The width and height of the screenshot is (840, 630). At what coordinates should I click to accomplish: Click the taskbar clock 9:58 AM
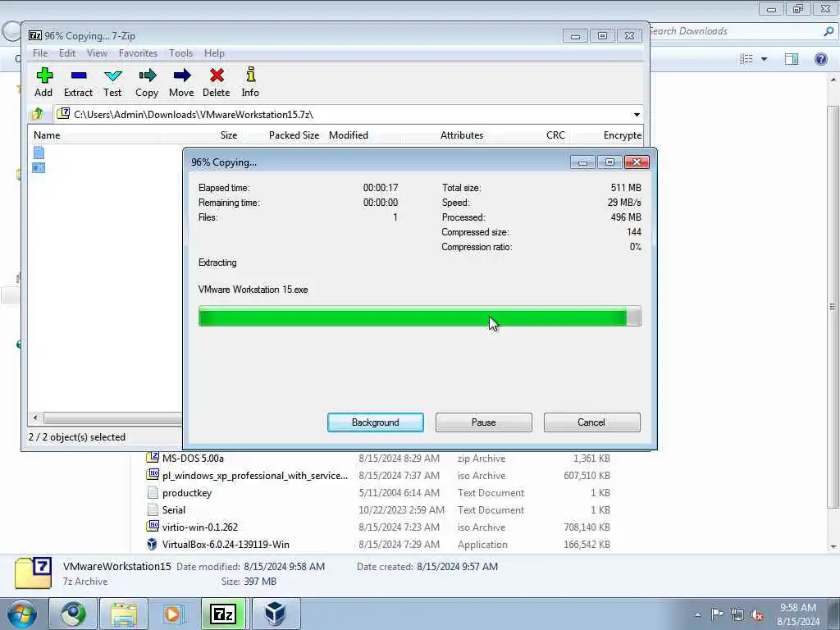click(797, 608)
